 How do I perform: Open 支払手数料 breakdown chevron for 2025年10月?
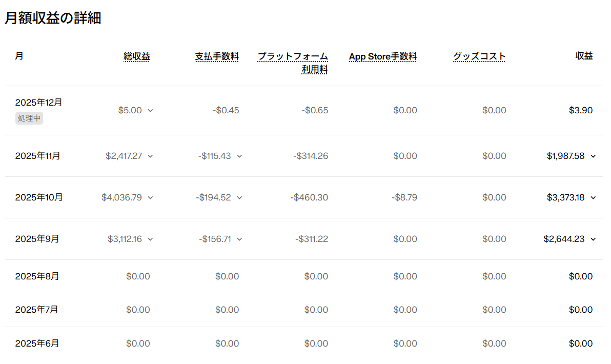pos(239,197)
